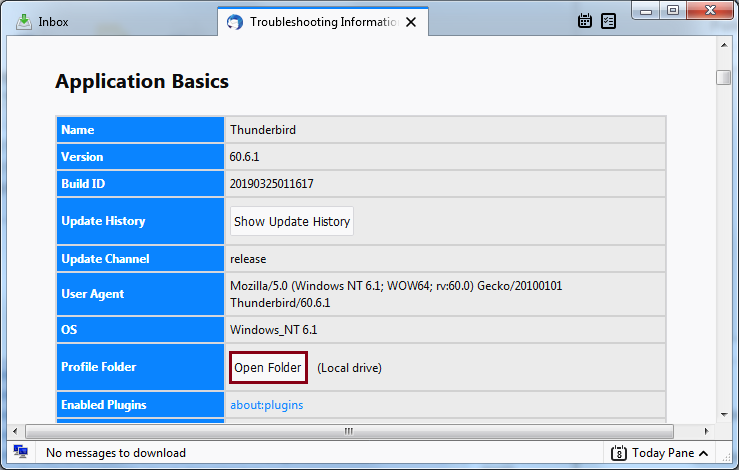Click the 'Update History' row header
This screenshot has height=470, width=739.
point(140,221)
